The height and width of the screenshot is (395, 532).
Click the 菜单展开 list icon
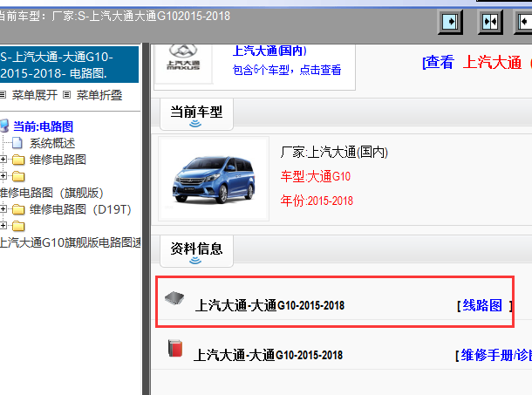3,95
